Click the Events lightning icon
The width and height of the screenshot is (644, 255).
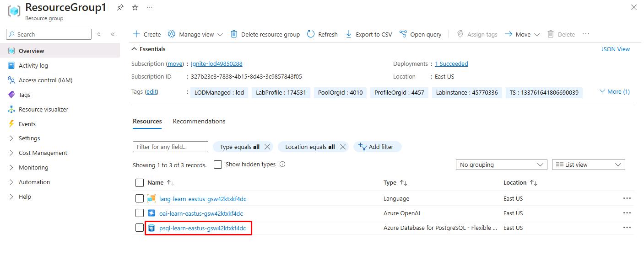(x=11, y=124)
